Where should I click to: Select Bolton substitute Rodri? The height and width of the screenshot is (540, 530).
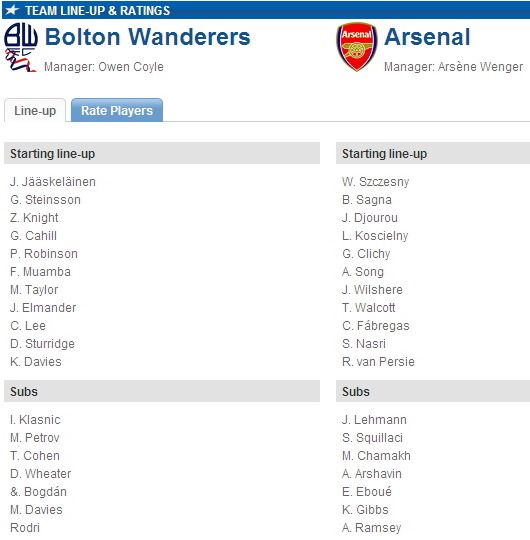[x=25, y=528]
